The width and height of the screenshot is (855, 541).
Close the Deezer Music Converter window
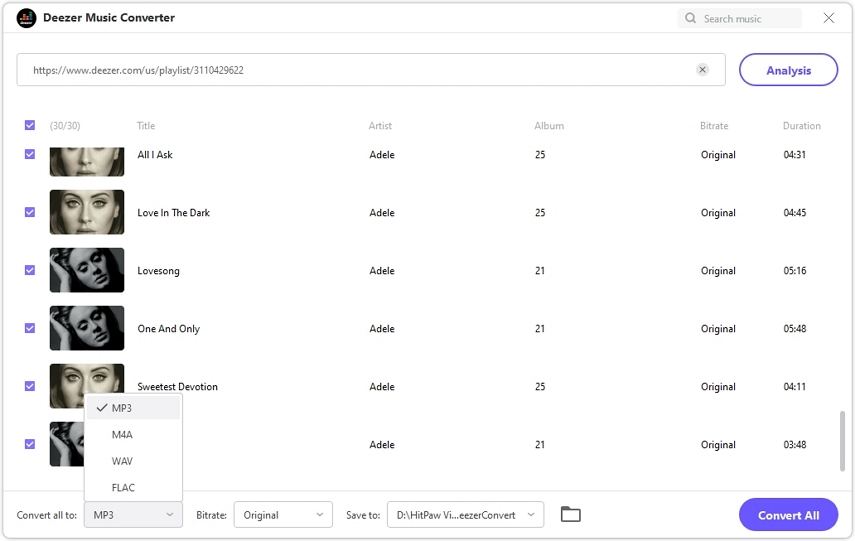[x=828, y=18]
